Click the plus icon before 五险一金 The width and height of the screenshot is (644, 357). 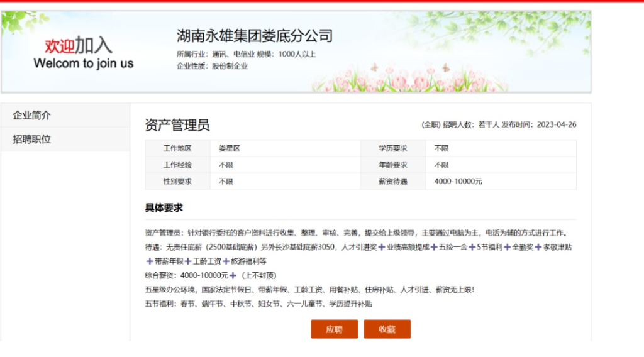coord(434,247)
